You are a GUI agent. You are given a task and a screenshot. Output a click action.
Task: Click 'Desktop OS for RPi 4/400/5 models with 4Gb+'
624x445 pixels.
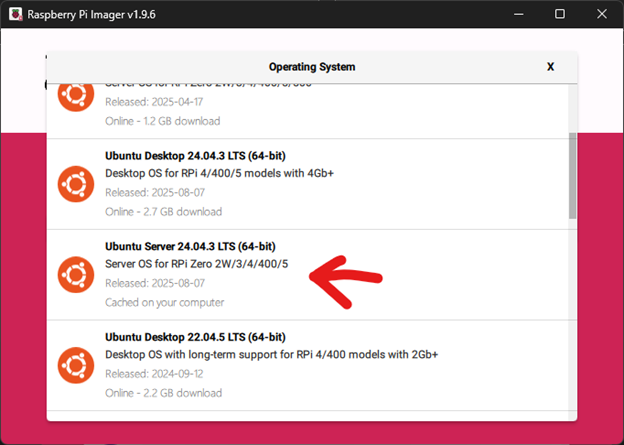[x=219, y=174]
